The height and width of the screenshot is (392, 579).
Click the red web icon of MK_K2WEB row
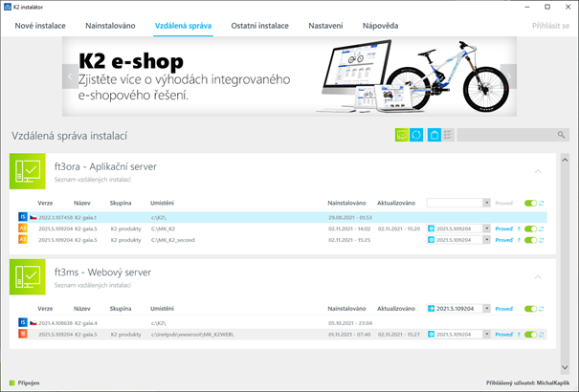[x=23, y=334]
